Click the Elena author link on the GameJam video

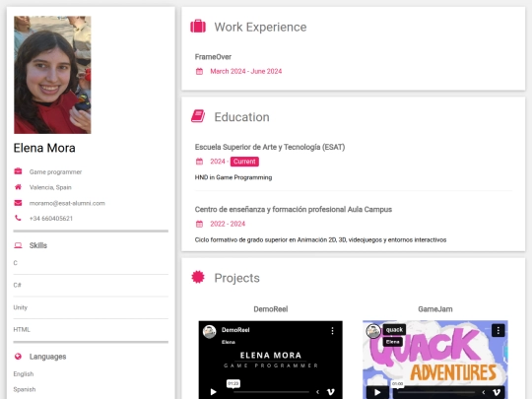point(392,342)
